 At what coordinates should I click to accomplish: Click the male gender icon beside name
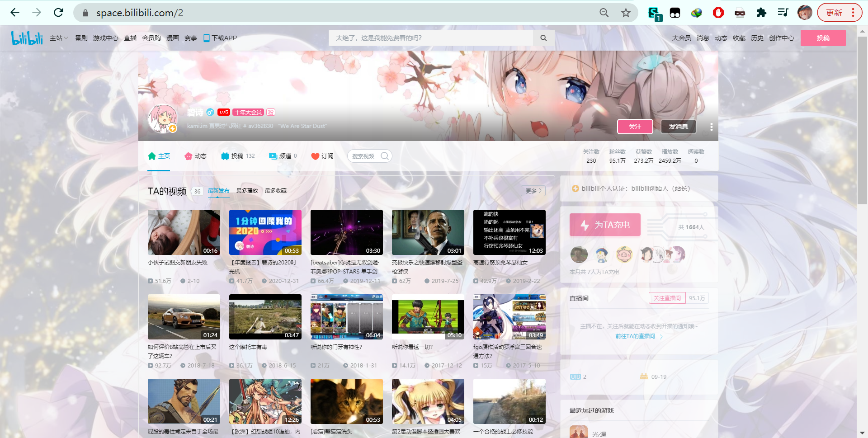210,112
